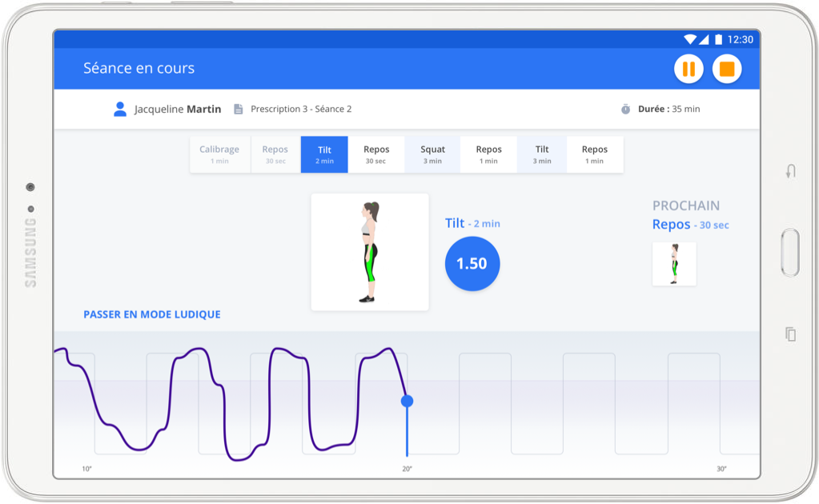The image size is (819, 504).
Task: Open the next exercise Repos thumbnail
Action: pyautogui.click(x=674, y=264)
